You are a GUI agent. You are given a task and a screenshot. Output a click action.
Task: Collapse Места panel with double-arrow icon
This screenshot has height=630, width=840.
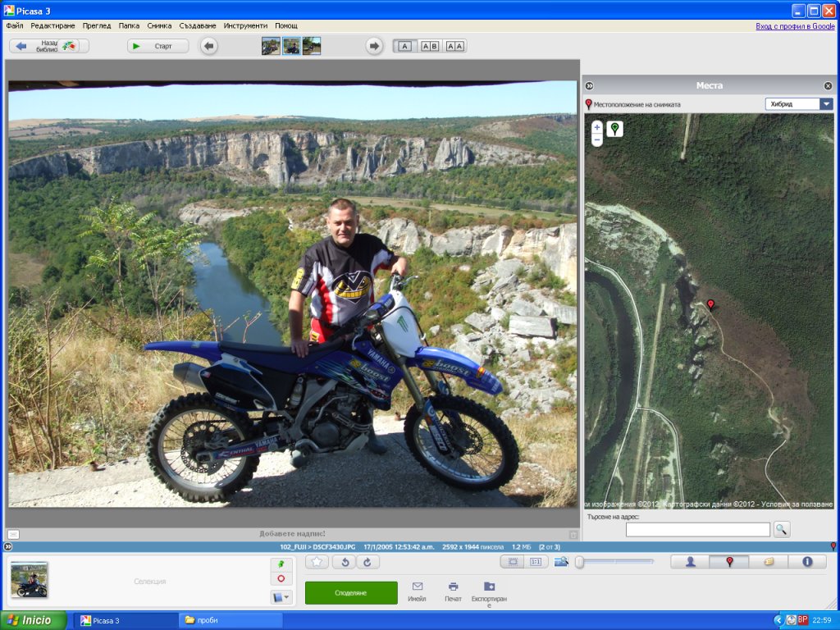point(589,85)
